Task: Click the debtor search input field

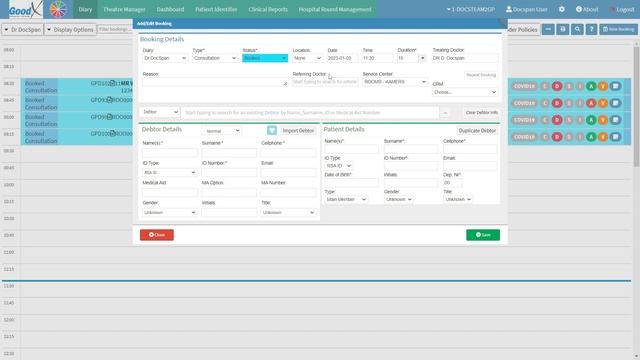Action: click(x=310, y=112)
